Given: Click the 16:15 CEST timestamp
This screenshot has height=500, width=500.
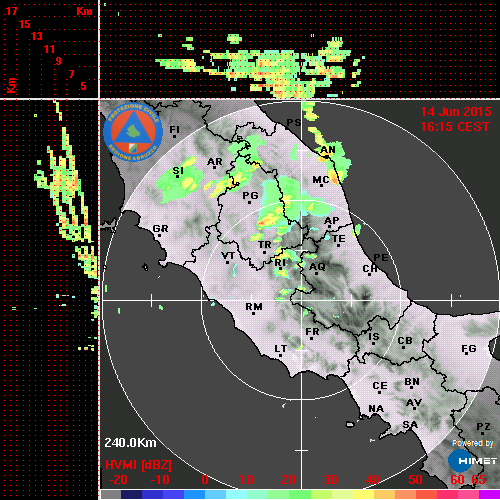Looking at the screenshot, I should pyautogui.click(x=455, y=127).
